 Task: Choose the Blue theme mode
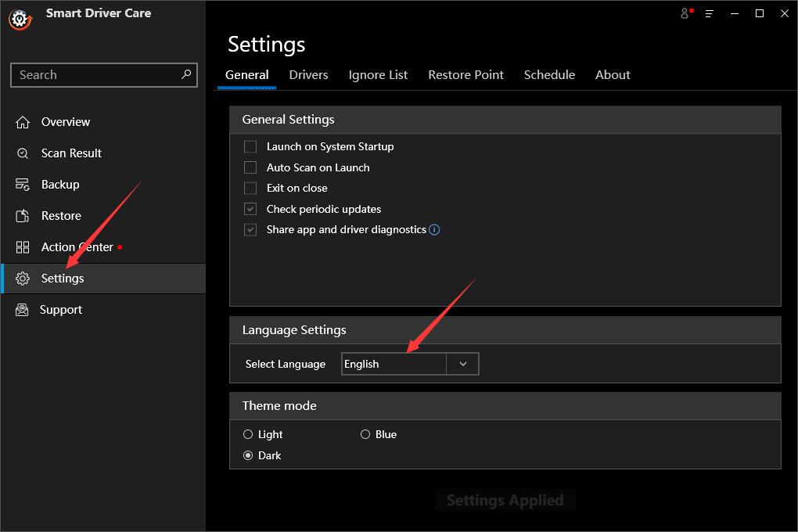pos(365,434)
